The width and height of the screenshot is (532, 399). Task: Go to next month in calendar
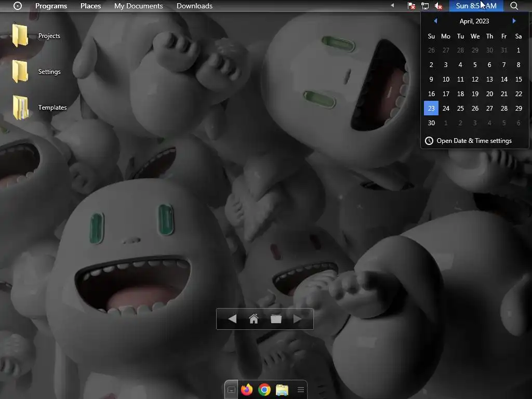(x=514, y=21)
